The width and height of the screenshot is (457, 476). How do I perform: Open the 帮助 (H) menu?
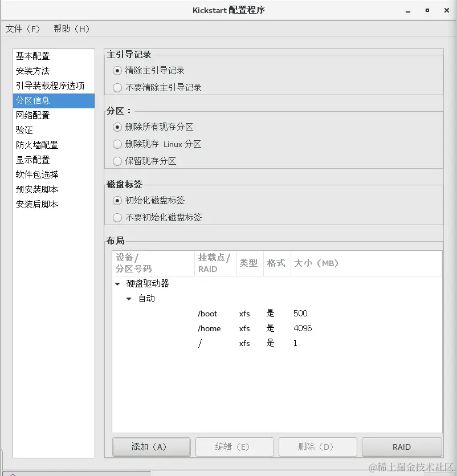pos(72,29)
